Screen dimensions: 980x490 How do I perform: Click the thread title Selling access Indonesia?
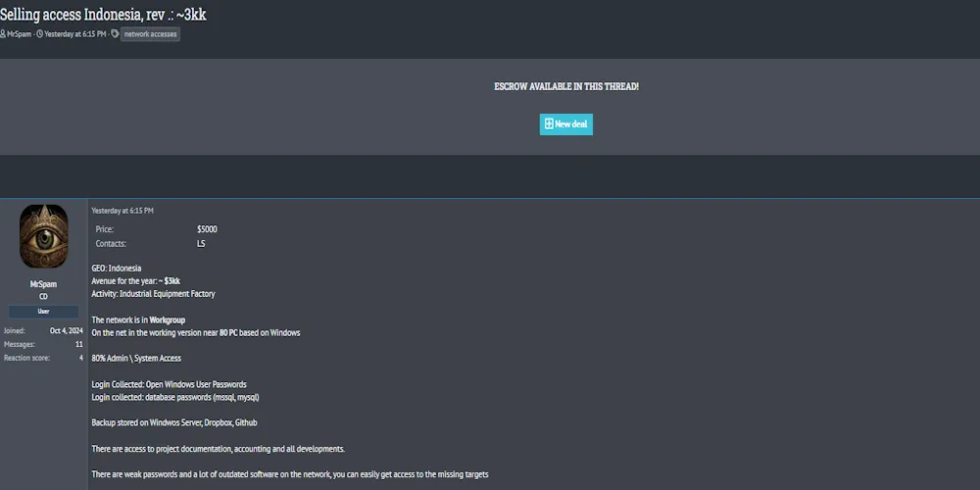103,13
